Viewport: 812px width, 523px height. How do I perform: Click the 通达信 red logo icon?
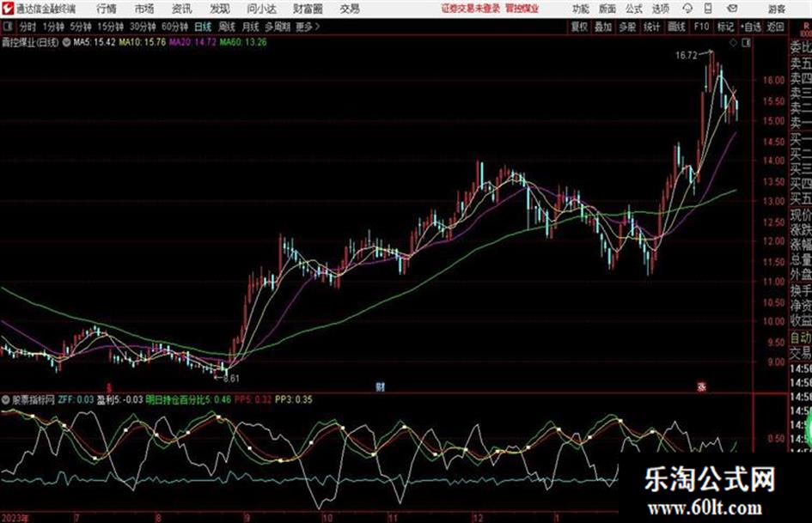7,9
